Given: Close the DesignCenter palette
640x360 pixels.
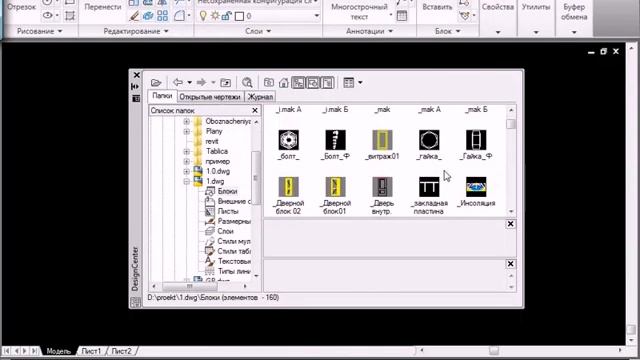Looking at the screenshot, I should [x=136, y=75].
